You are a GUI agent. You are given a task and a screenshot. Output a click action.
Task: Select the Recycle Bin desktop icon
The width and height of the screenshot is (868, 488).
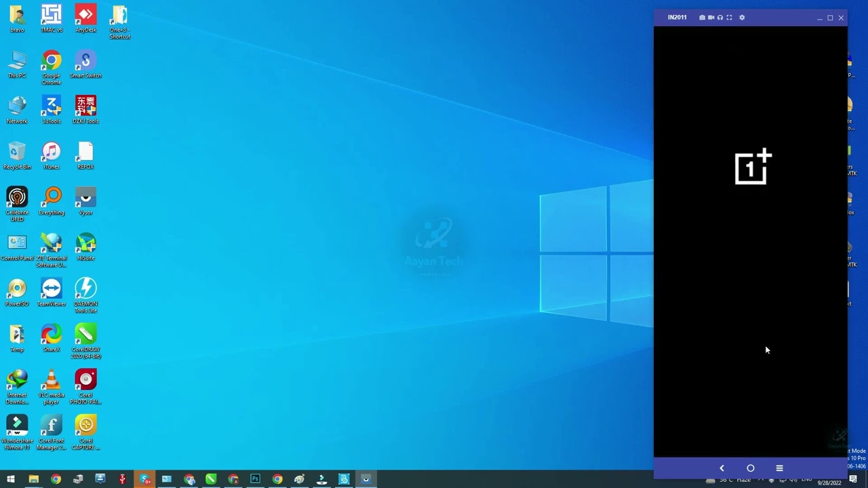click(x=17, y=156)
